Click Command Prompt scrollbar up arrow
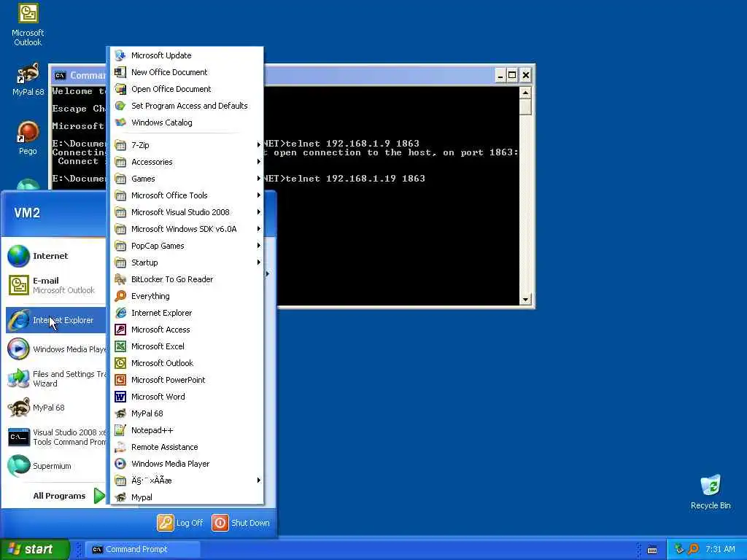Screen dimensions: 747x560 tap(525, 93)
